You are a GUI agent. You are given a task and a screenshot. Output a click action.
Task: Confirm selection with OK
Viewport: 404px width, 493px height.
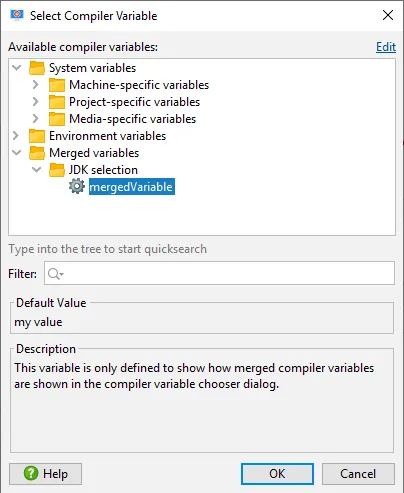click(x=277, y=474)
